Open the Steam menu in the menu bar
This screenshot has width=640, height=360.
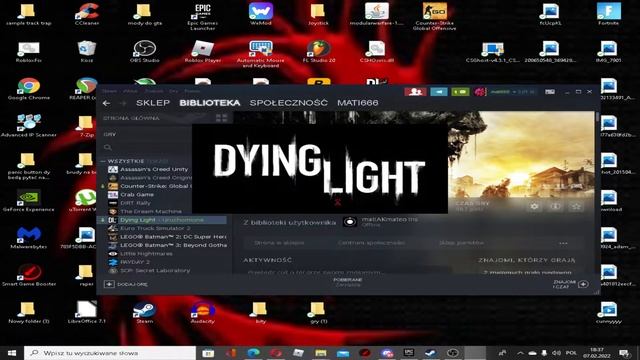point(109,91)
